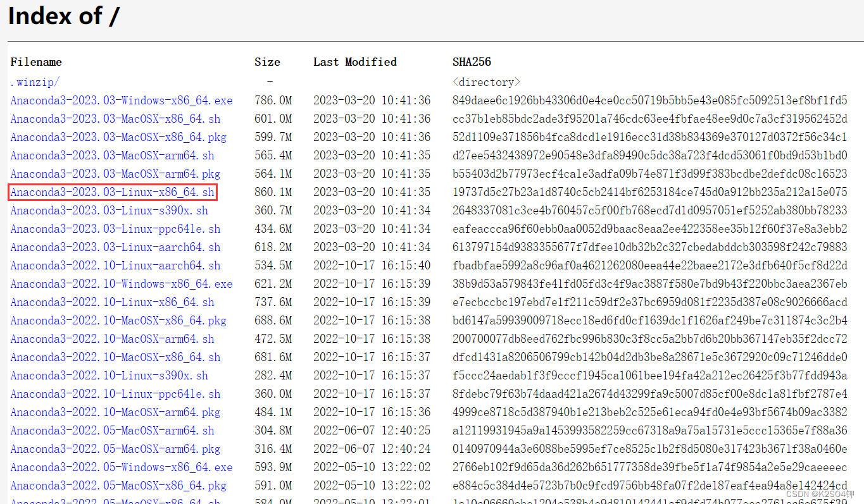Download Anaconda3-2023.03-MacOSX-arm64.pkg
The height and width of the screenshot is (504, 864).
[115, 174]
